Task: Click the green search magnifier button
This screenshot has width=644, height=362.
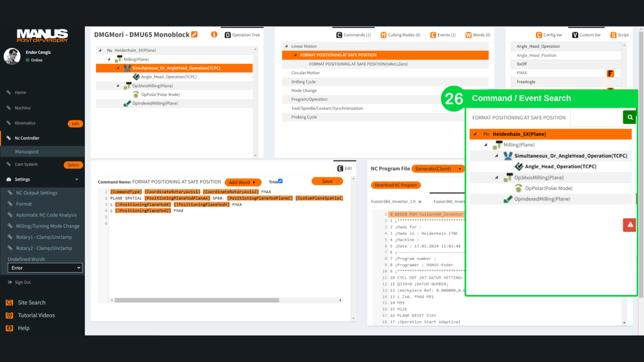Action: coord(630,117)
